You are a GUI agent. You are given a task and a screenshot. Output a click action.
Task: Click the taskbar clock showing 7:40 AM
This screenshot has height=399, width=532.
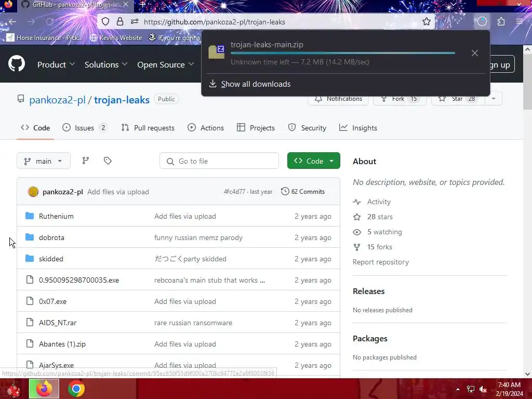click(x=509, y=389)
